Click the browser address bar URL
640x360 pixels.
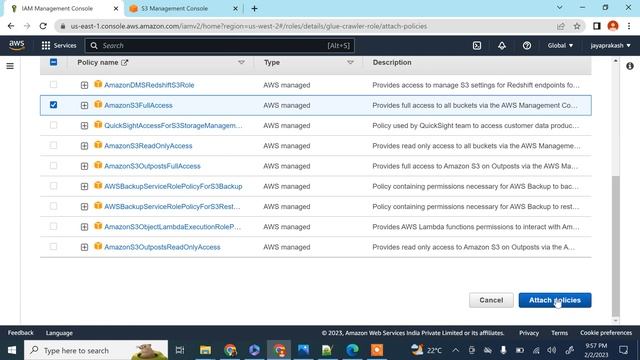pyautogui.click(x=249, y=26)
